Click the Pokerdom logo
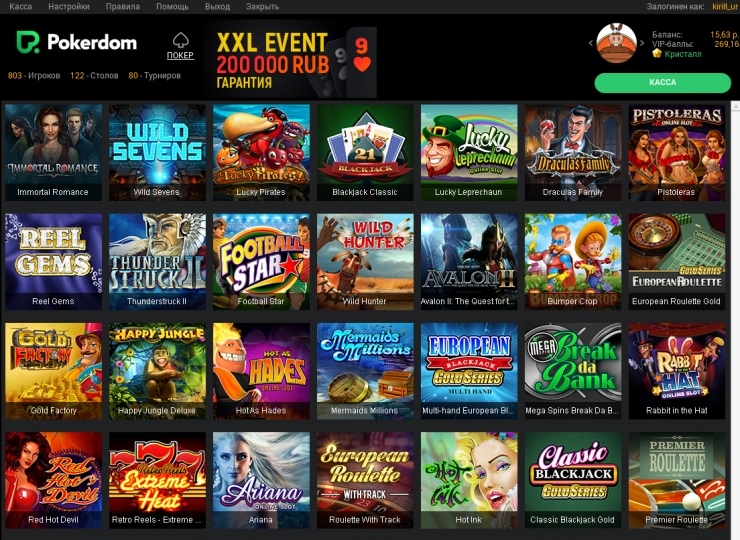The height and width of the screenshot is (540, 740). [76, 42]
